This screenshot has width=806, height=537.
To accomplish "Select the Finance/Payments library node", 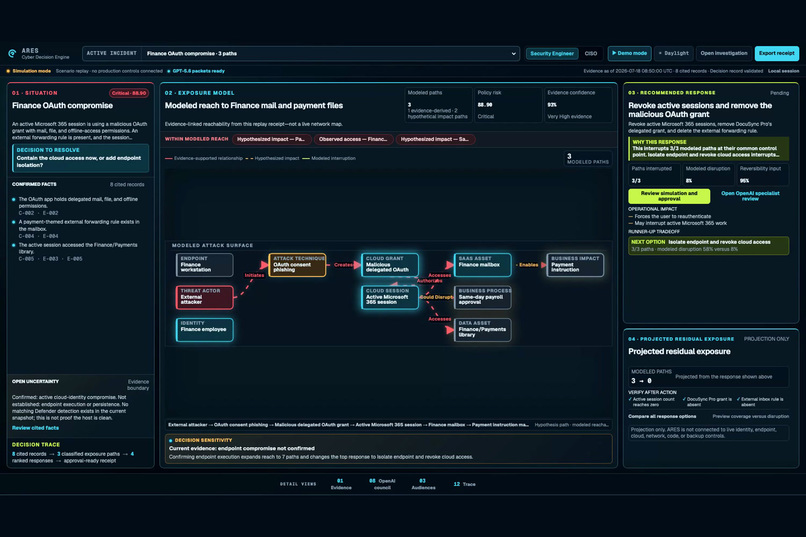I will (x=483, y=329).
